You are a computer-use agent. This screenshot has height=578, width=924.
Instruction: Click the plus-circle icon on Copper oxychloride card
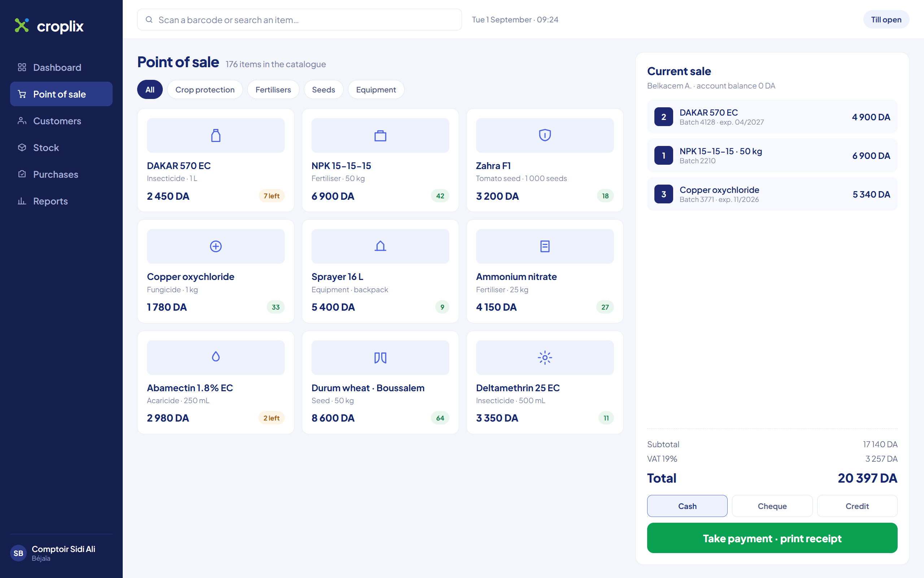click(216, 246)
